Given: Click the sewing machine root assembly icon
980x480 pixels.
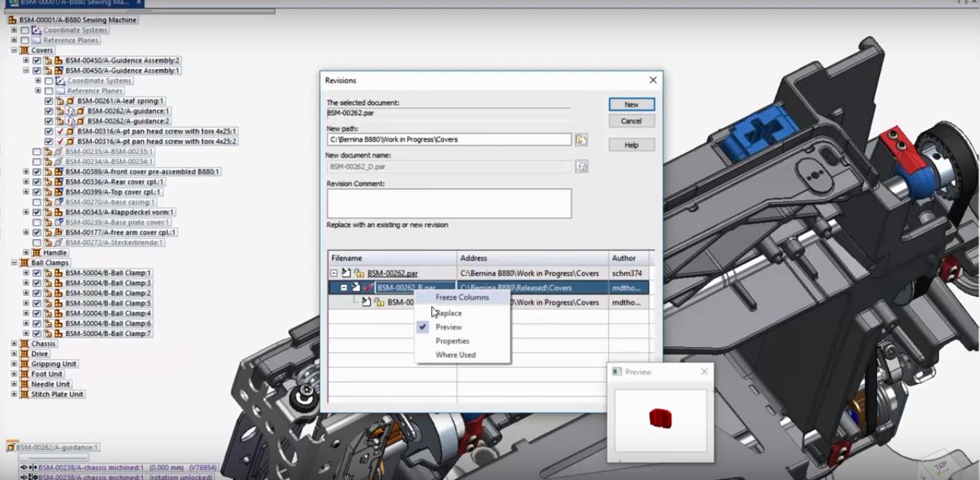Looking at the screenshot, I should 12,20.
